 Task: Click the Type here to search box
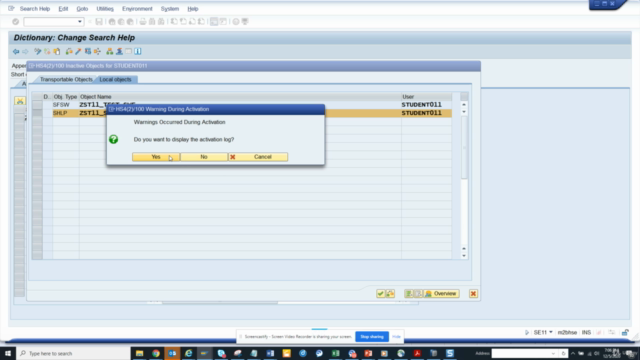coord(73,353)
